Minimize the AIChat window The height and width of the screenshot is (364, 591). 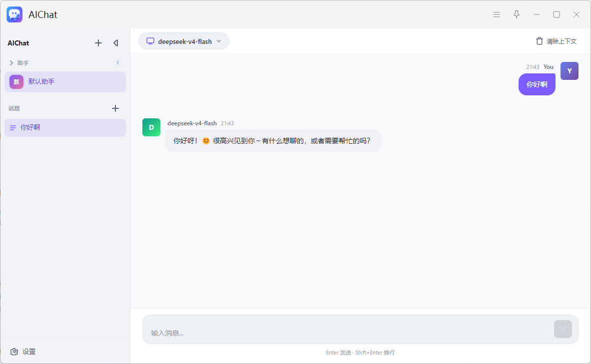pyautogui.click(x=537, y=14)
